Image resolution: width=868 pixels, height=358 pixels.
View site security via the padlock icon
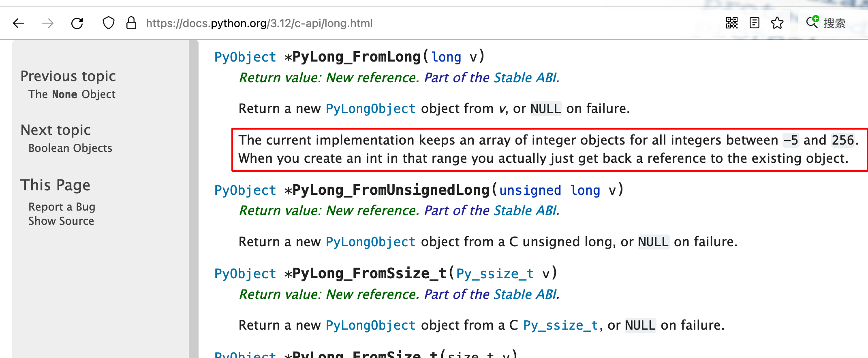(x=131, y=23)
